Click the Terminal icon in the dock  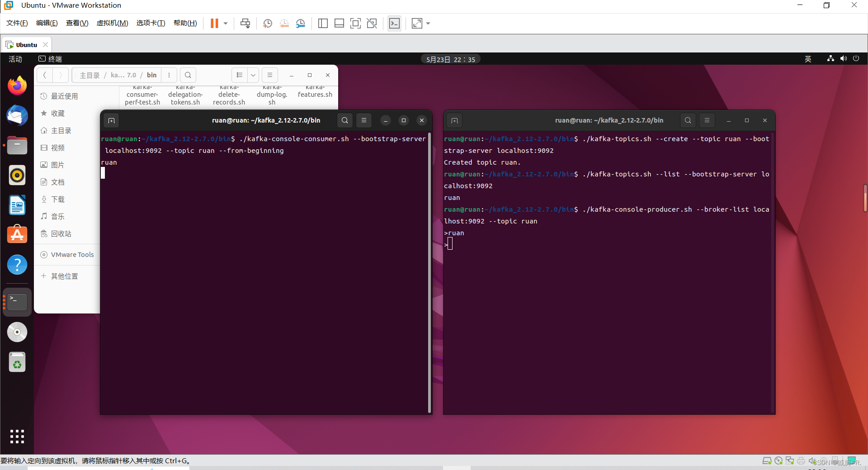coord(17,302)
